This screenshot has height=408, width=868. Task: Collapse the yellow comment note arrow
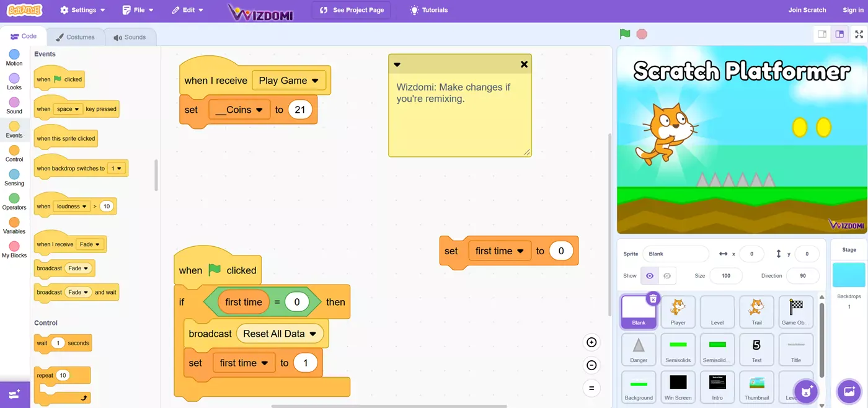397,64
